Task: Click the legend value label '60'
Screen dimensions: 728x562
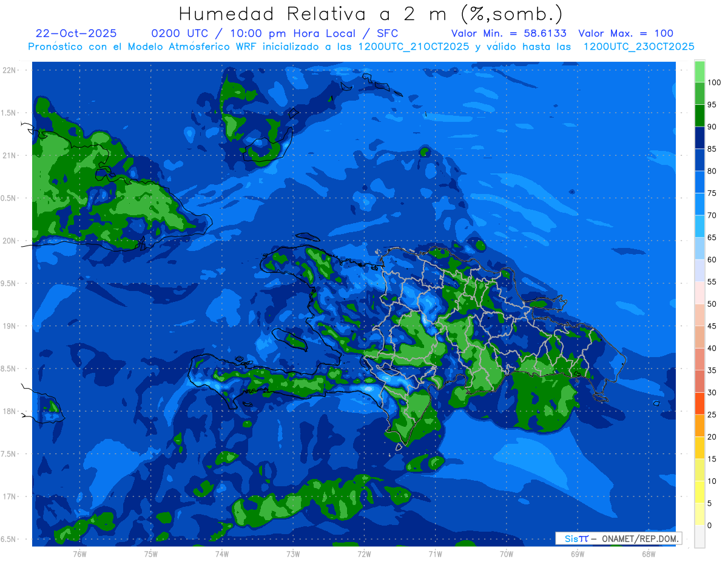Action: (712, 259)
